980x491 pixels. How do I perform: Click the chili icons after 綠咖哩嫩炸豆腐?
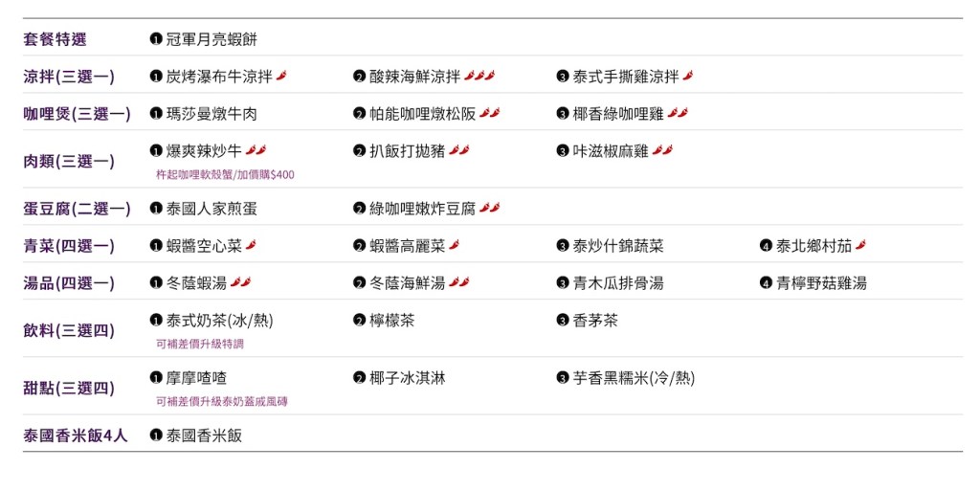point(490,209)
